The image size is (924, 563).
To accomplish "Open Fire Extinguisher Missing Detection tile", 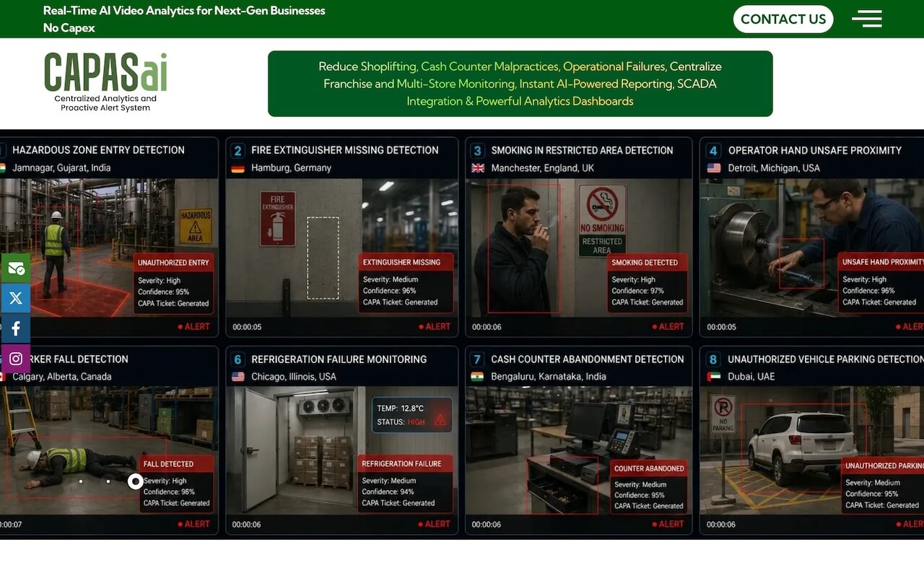I will coord(342,237).
